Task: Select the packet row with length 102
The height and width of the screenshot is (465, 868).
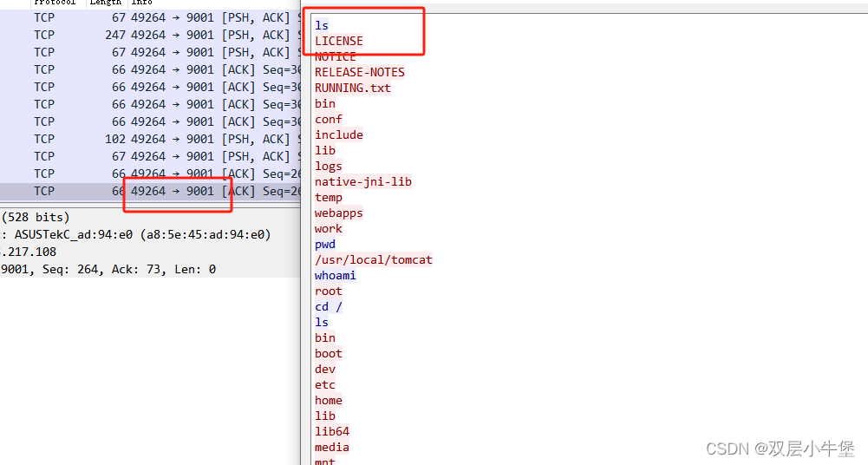Action: (150, 139)
